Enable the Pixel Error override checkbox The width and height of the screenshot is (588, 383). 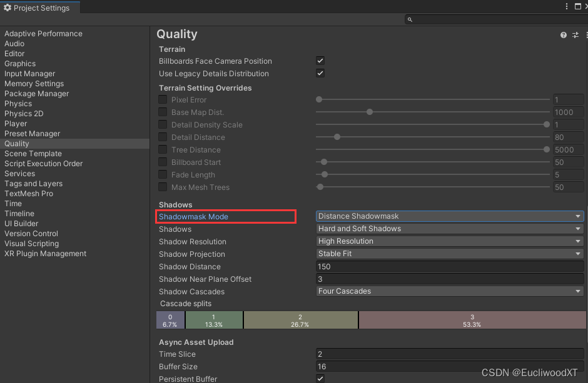(x=163, y=99)
